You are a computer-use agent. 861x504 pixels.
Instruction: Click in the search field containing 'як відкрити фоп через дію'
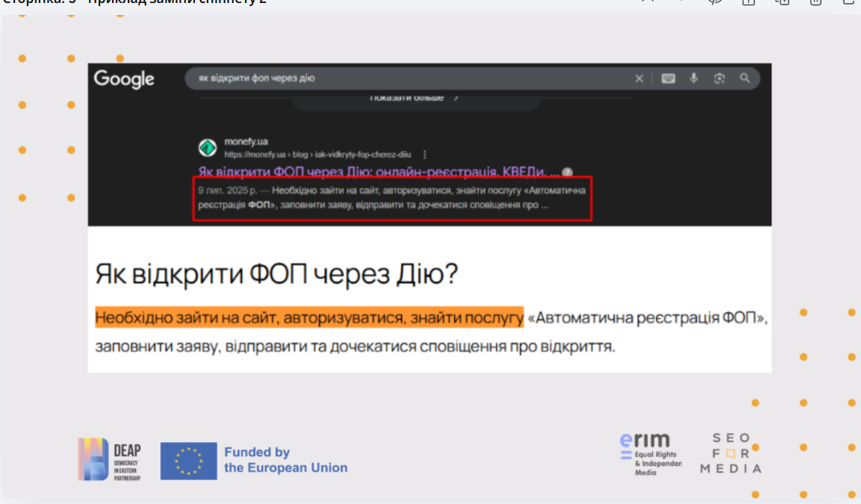tap(403, 78)
